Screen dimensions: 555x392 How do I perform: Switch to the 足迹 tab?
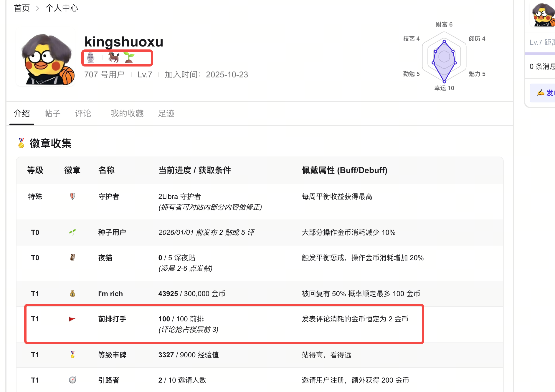tap(166, 114)
